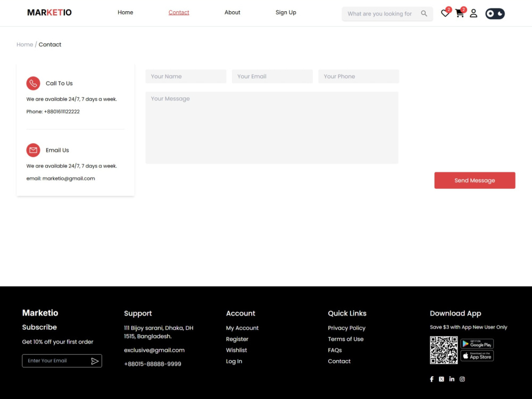The image size is (532, 399).
Task: Click the Email Us heading
Action: (57, 151)
